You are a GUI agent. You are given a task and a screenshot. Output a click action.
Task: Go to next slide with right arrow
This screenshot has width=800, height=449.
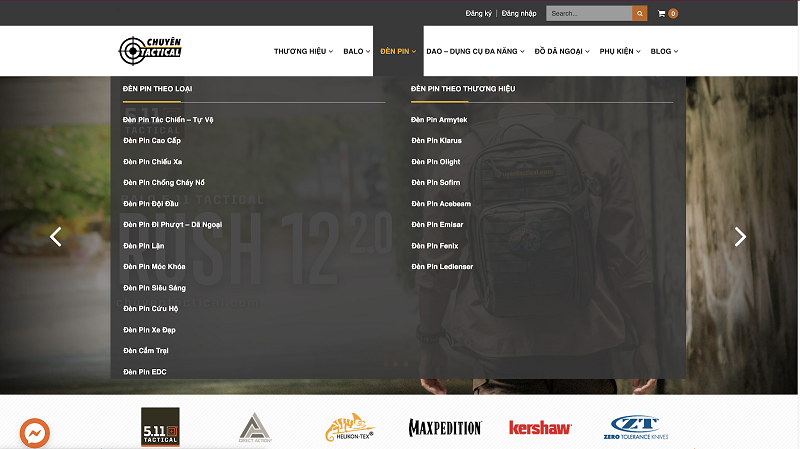740,237
